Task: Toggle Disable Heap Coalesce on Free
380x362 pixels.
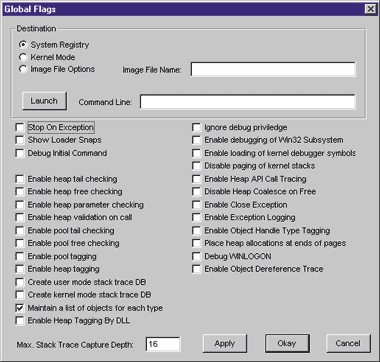Action: (197, 192)
